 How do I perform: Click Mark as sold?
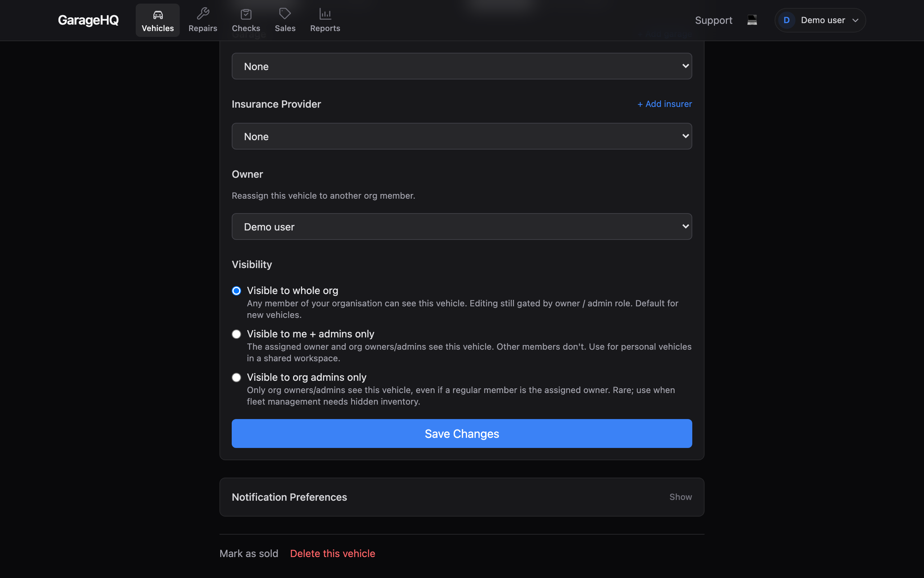(249, 553)
